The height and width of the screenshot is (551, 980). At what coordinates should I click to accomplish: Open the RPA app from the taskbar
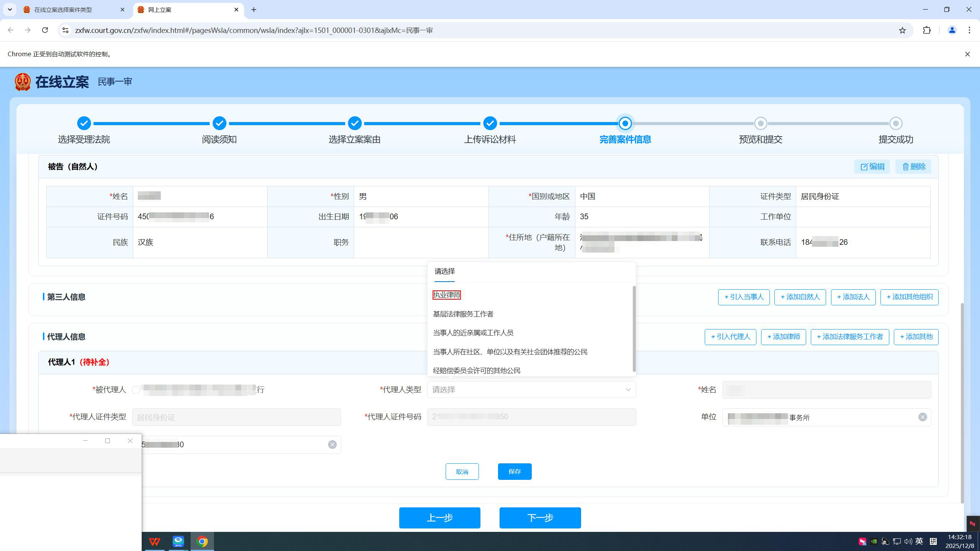point(178,541)
